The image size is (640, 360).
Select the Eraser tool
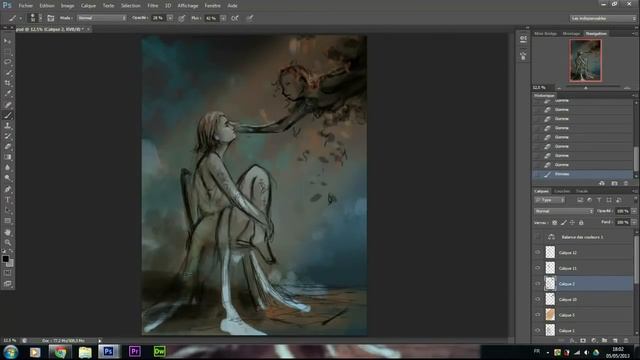pos(7,147)
